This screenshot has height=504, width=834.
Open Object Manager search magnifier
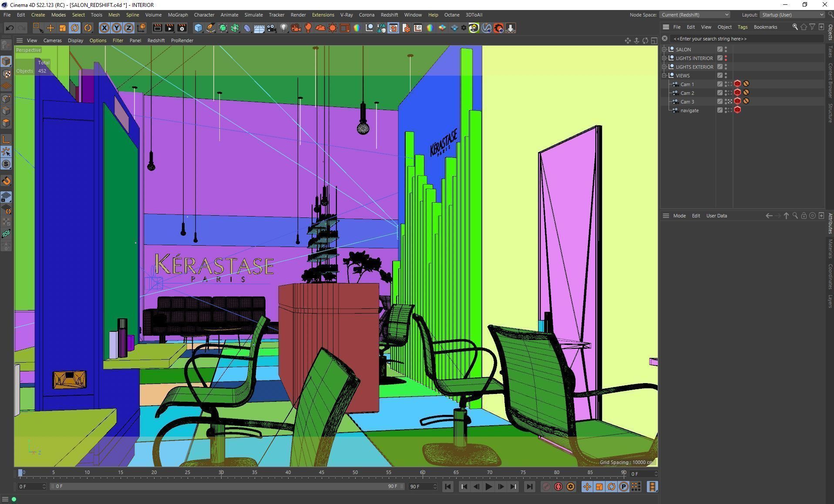[x=795, y=27]
